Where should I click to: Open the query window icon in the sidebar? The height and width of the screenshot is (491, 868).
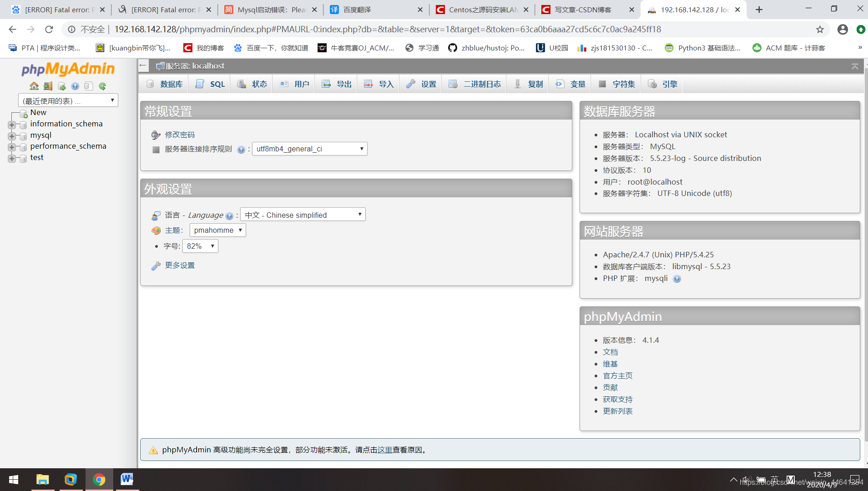point(61,86)
